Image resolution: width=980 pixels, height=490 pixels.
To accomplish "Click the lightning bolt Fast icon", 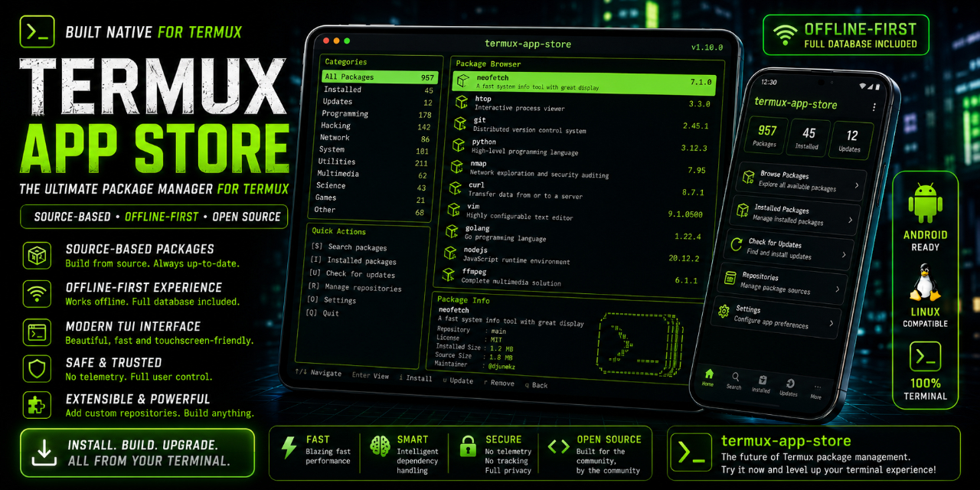I will 289,448.
